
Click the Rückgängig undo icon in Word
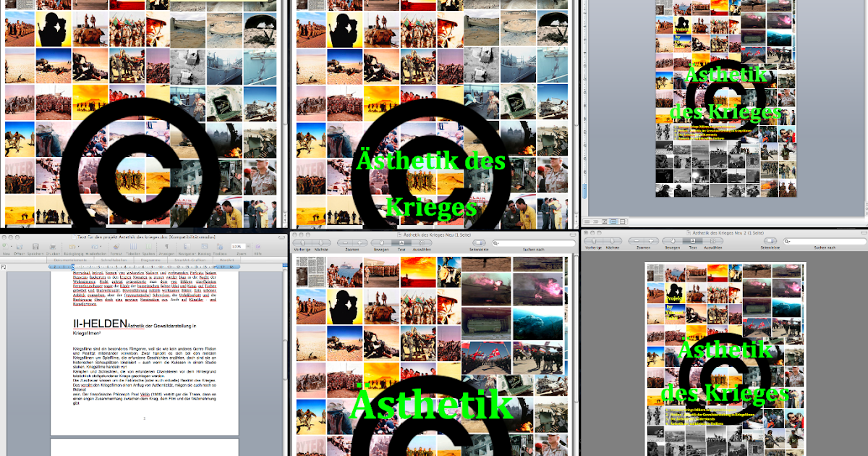(72, 247)
